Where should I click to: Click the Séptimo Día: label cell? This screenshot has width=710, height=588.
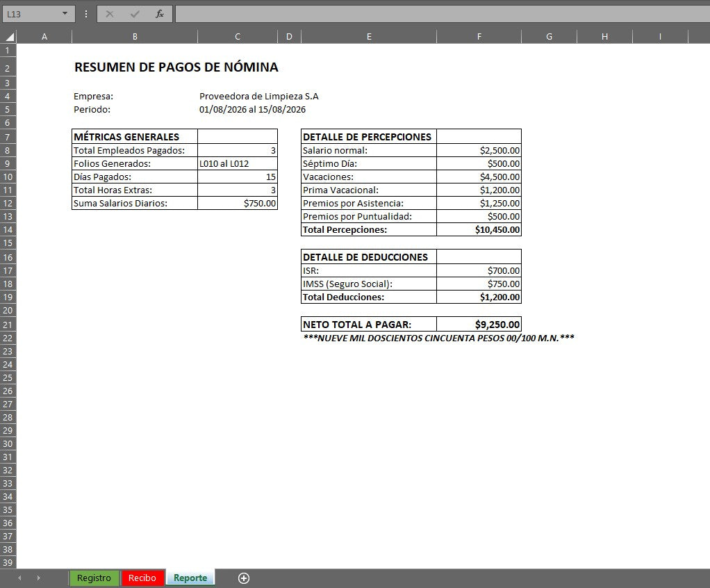[x=369, y=163]
